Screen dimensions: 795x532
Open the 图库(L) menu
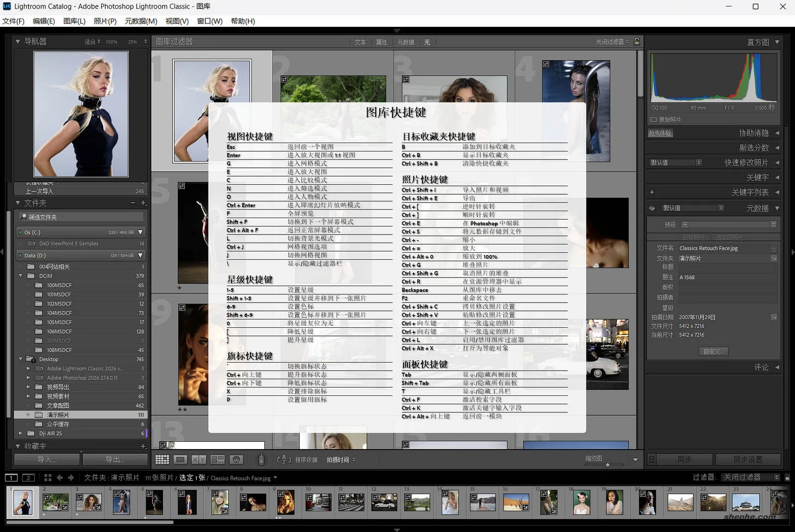(x=74, y=21)
